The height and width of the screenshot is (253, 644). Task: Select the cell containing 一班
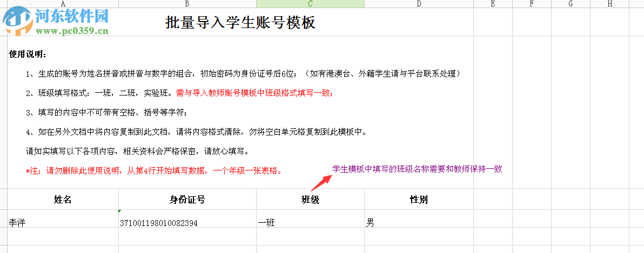point(310,219)
